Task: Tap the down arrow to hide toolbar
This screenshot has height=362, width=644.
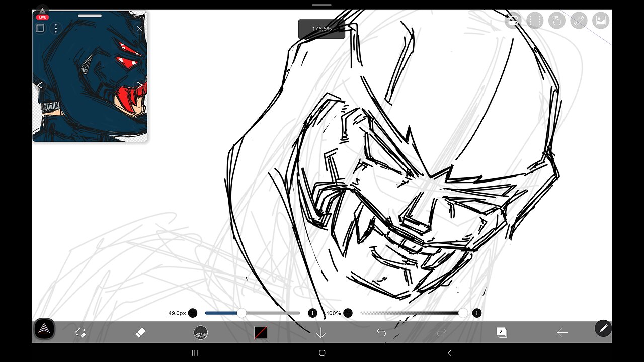Action: (x=320, y=332)
